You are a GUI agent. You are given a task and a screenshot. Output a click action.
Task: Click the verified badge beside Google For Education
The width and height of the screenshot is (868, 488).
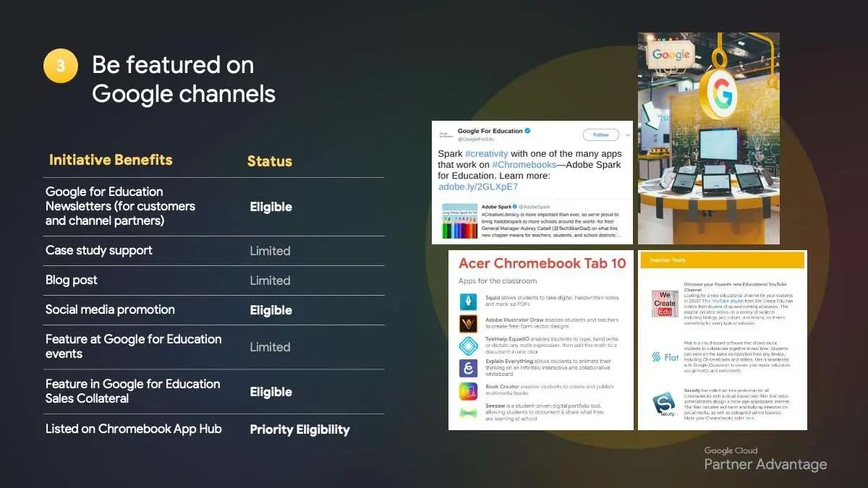pos(527,131)
